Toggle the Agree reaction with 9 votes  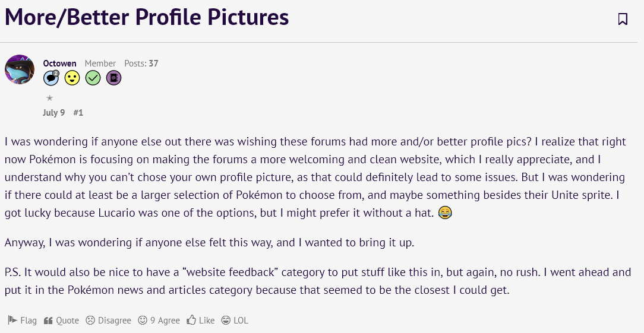tap(159, 321)
